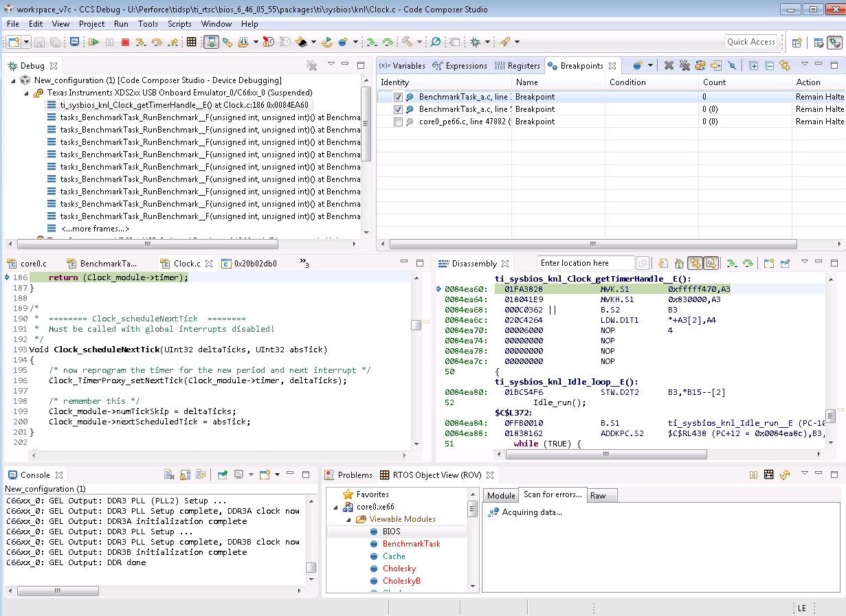Open the Raw tab in ROV
Viewport: 846px width, 616px height.
pos(598,496)
